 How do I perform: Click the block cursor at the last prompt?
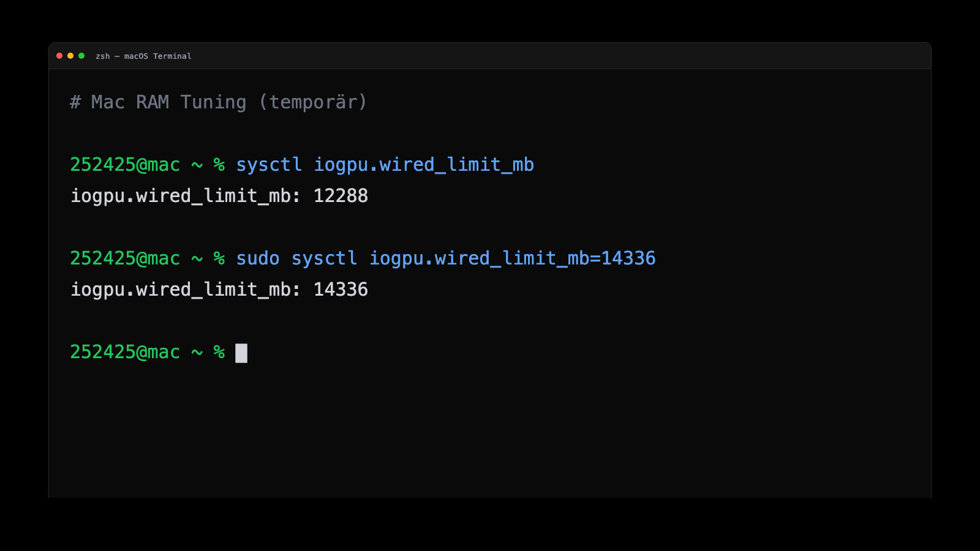241,353
